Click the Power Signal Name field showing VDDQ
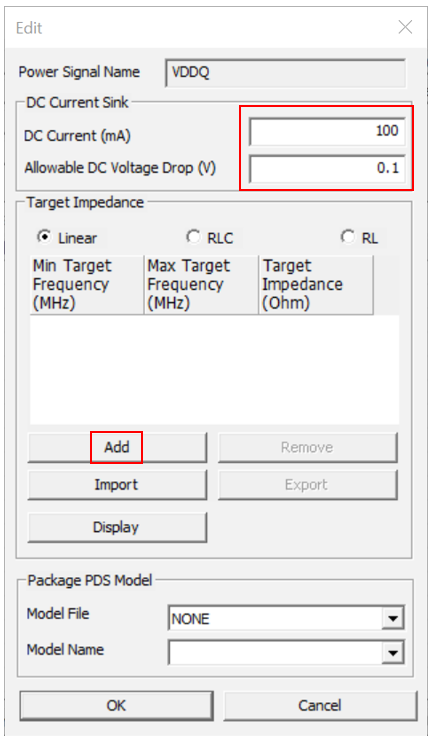Image resolution: width=433 pixels, height=741 pixels. pos(286,73)
